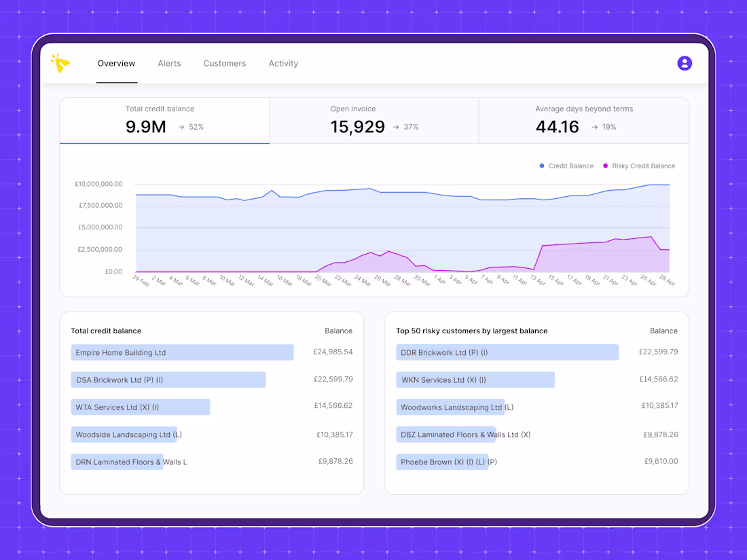Select the Phoebe Brown customer row
This screenshot has height=560, width=747.
pyautogui.click(x=537, y=462)
